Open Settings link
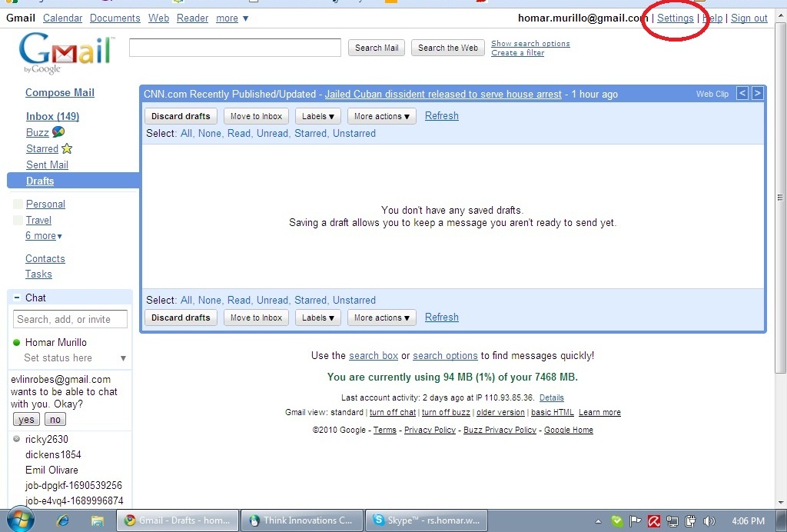 click(675, 18)
